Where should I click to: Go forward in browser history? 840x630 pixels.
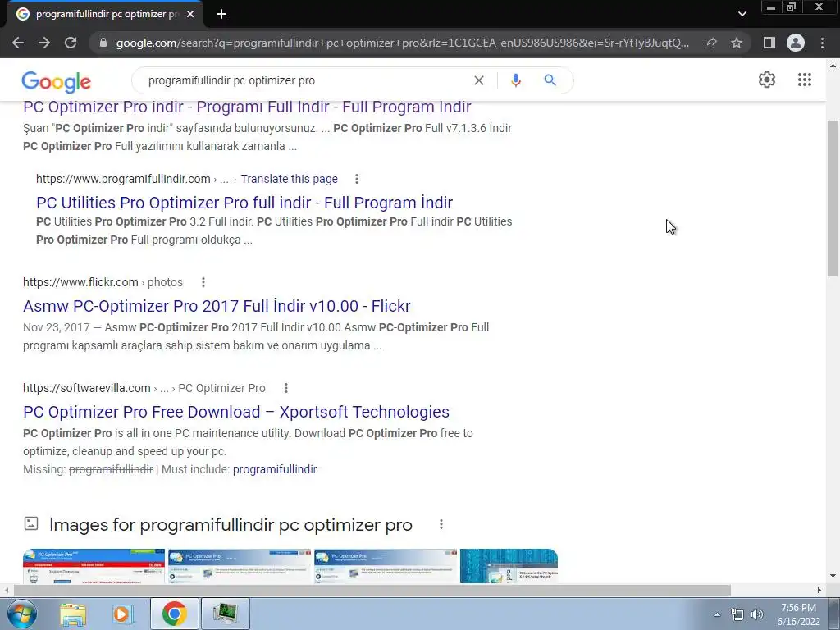[44, 43]
